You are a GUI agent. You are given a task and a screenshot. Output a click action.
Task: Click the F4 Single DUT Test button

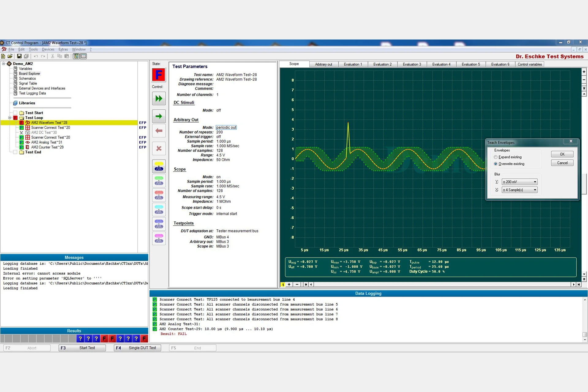138,348
